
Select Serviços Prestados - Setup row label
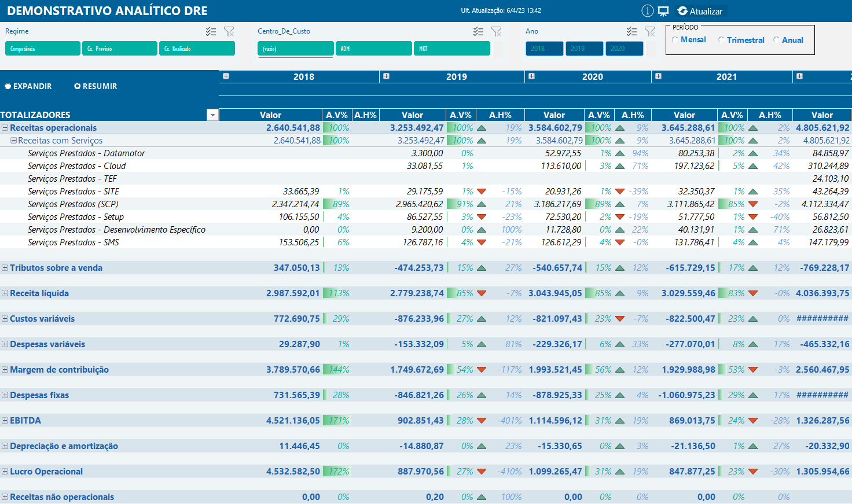point(76,217)
